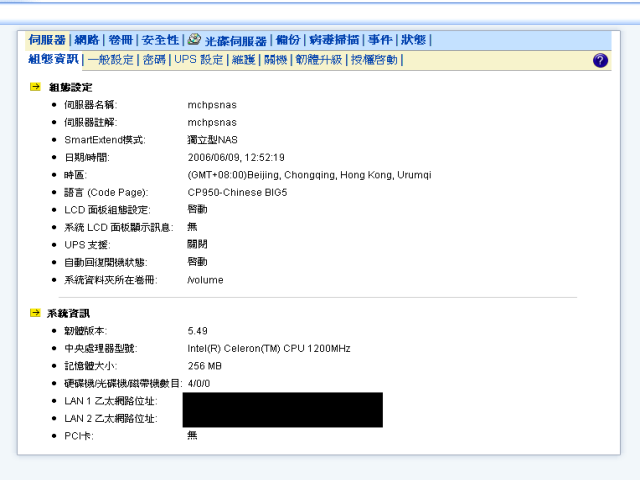Click the 獨立型NAS SmartExtend value
Image resolution: width=640 pixels, height=480 pixels.
(x=212, y=140)
